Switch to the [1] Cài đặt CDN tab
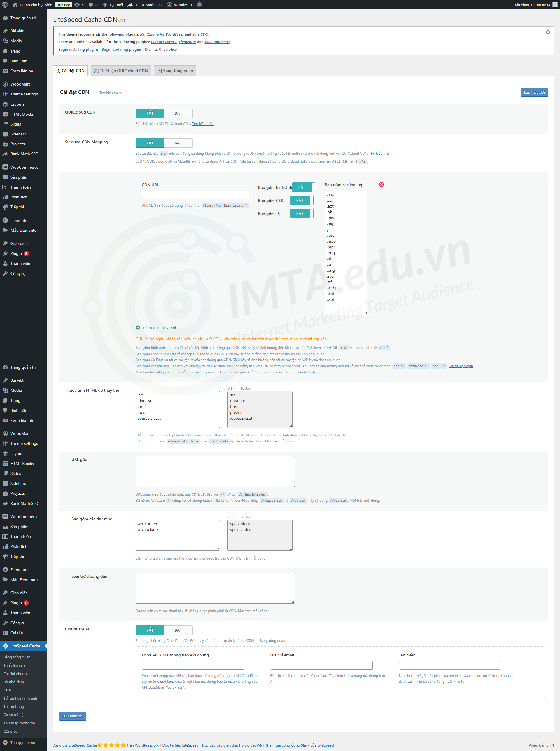This screenshot has height=751, width=560. [71, 71]
